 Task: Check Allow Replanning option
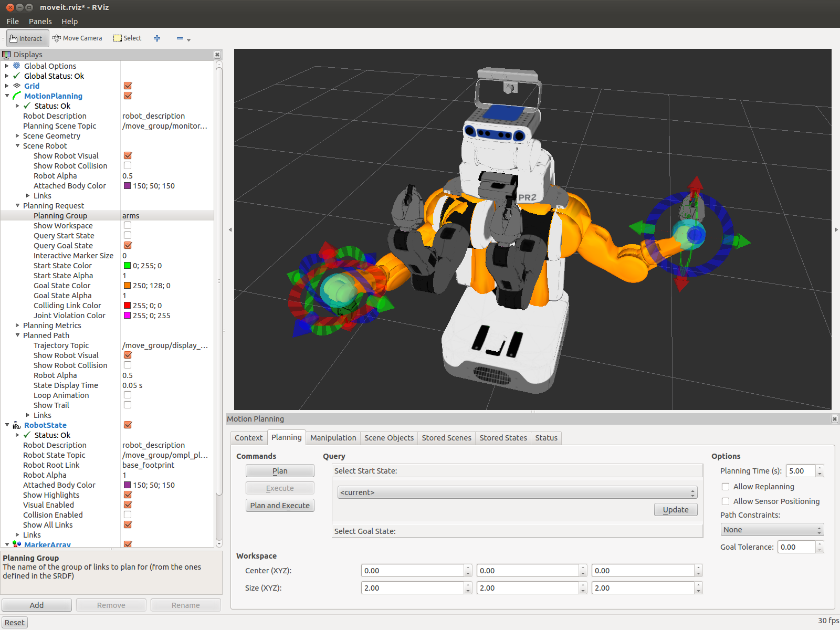[726, 487]
